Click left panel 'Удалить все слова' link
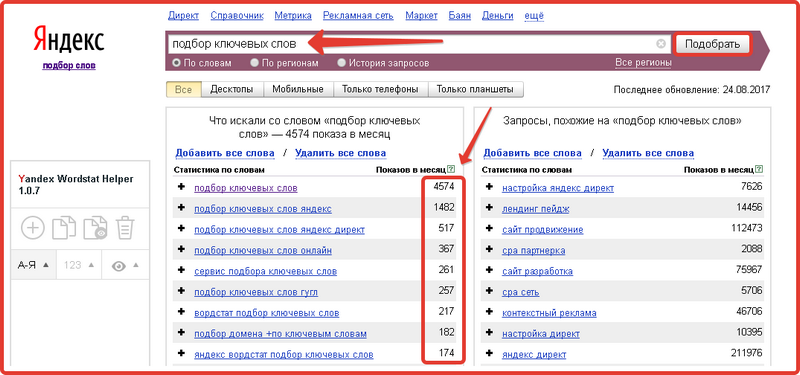Screen dimensions: 800x375 click(x=340, y=153)
